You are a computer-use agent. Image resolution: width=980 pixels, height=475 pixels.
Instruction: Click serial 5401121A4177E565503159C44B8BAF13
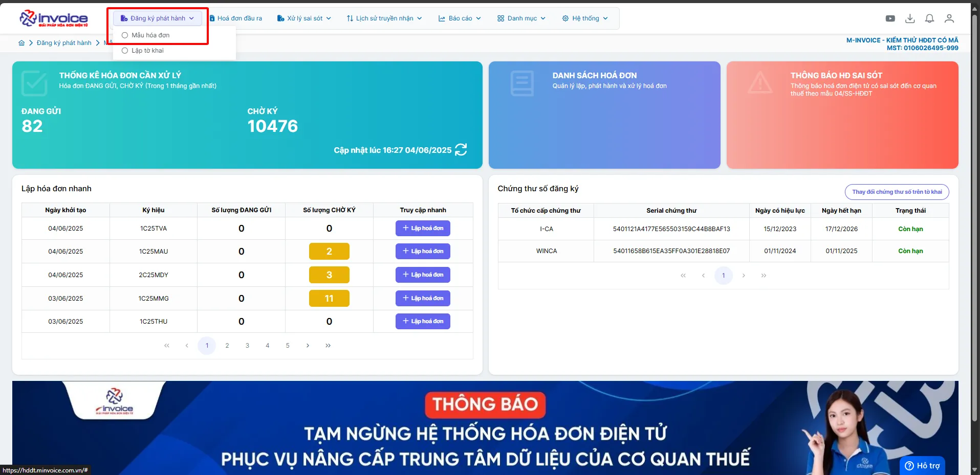671,229
